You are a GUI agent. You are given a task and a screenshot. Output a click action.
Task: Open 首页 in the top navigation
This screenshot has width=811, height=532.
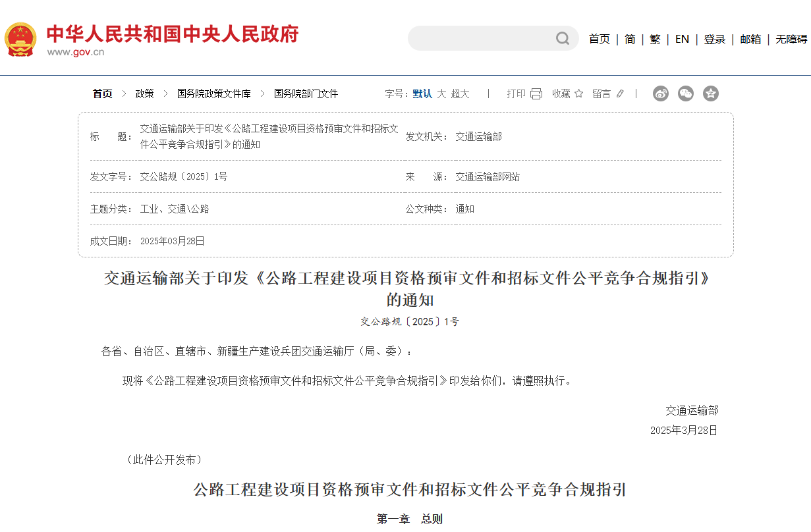[x=599, y=39]
